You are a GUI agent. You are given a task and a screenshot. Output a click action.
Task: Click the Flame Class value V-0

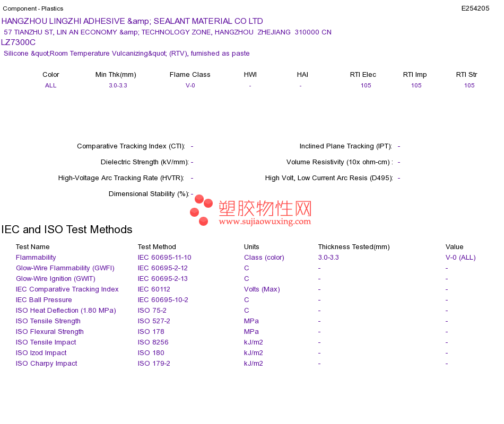190,85
